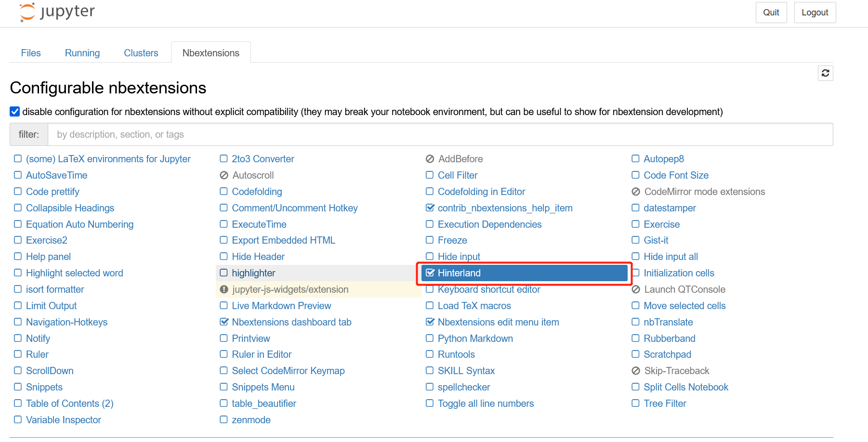
Task: Open the Navigation-Hotkeys extension
Action: click(x=67, y=322)
